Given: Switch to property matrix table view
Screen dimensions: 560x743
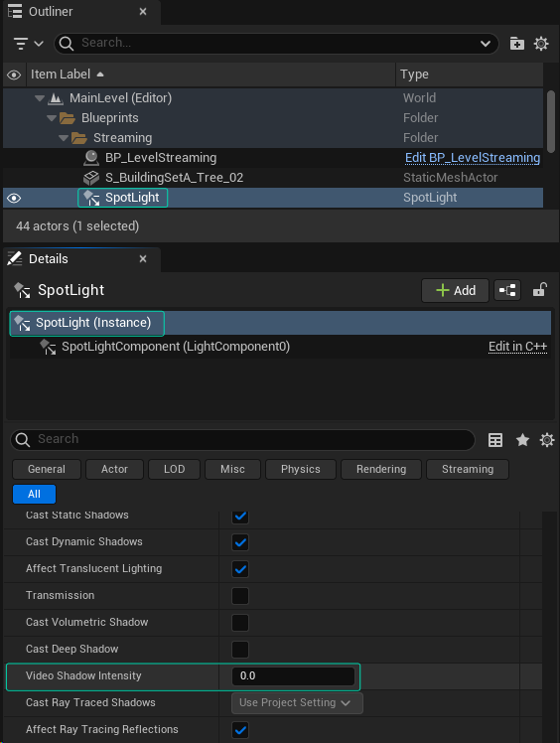Looking at the screenshot, I should [x=495, y=440].
